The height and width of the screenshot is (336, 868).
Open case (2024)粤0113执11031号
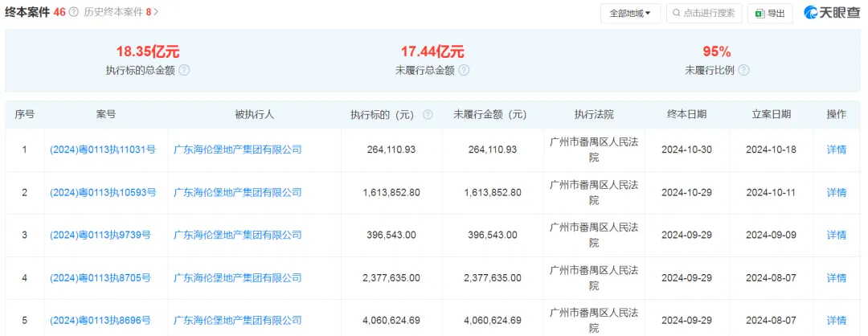click(102, 150)
